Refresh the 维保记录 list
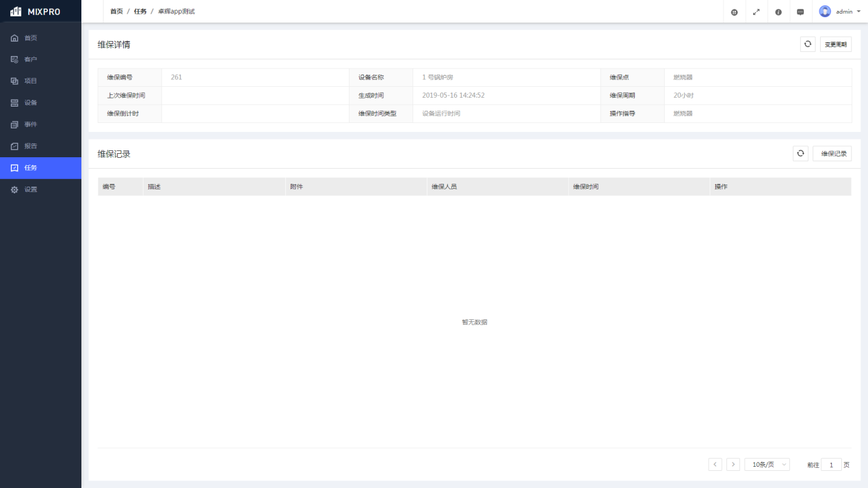Image resolution: width=868 pixels, height=488 pixels. pyautogui.click(x=800, y=154)
